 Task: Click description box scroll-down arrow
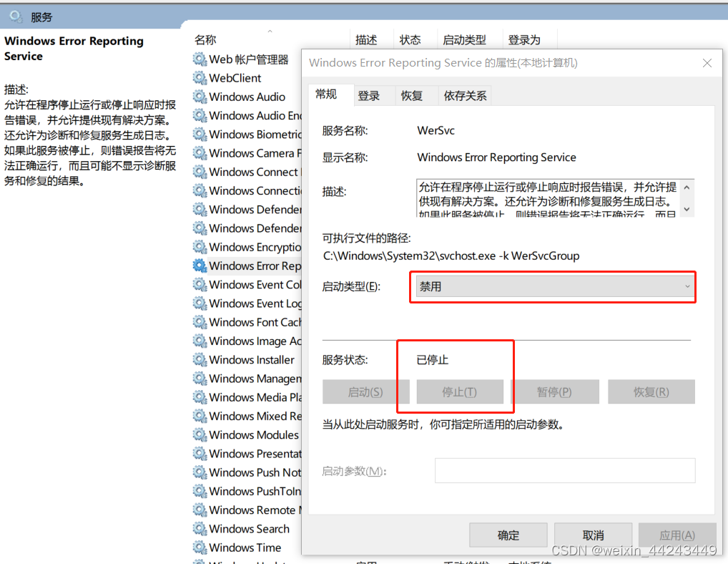(687, 209)
